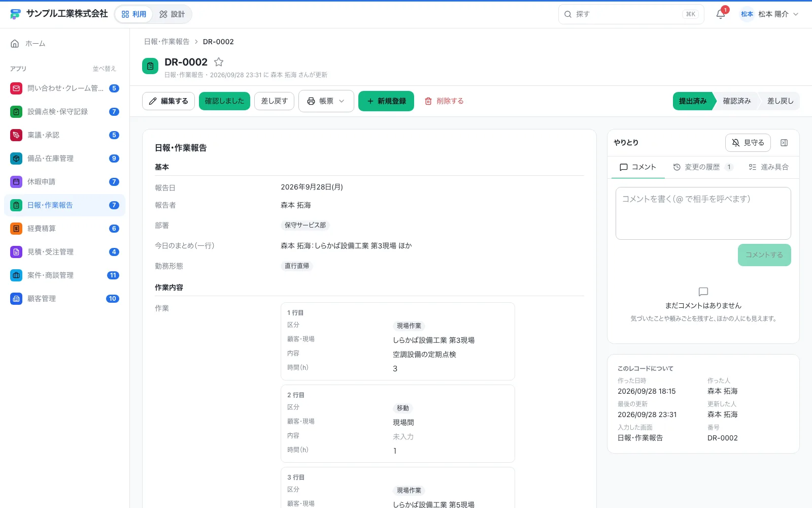Click the 日報・作業報告 sidebar icon
The image size is (812, 508).
tap(16, 205)
